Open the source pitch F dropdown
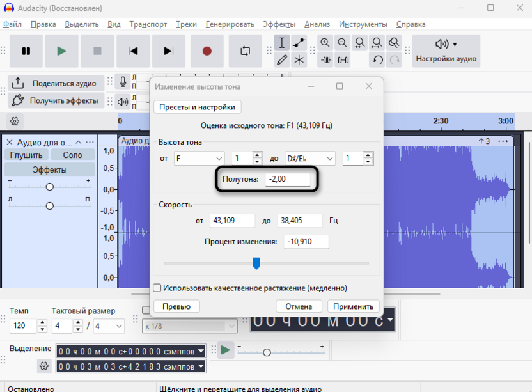Screen dimensions: 532x392 coord(199,159)
